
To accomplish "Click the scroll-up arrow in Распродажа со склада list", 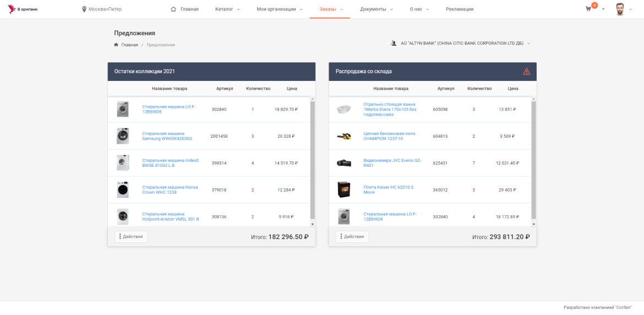I will click(x=534, y=99).
